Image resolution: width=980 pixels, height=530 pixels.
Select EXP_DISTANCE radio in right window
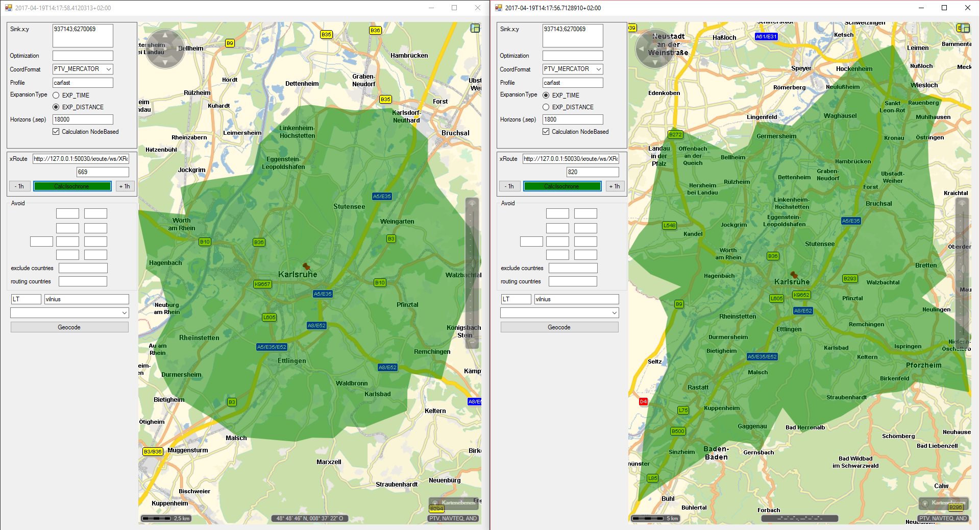546,107
